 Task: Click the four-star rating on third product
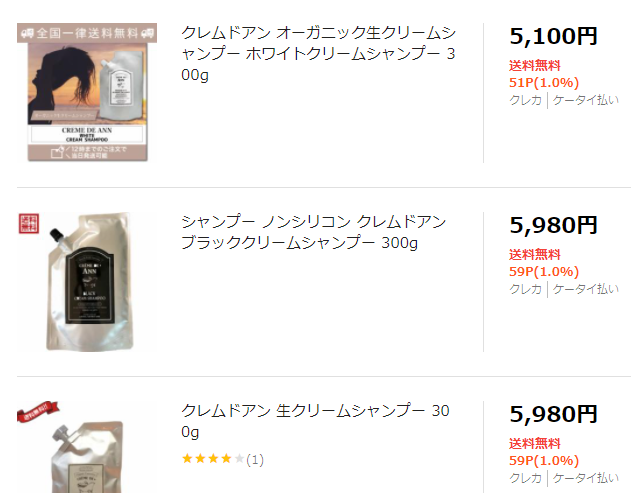[x=213, y=459]
